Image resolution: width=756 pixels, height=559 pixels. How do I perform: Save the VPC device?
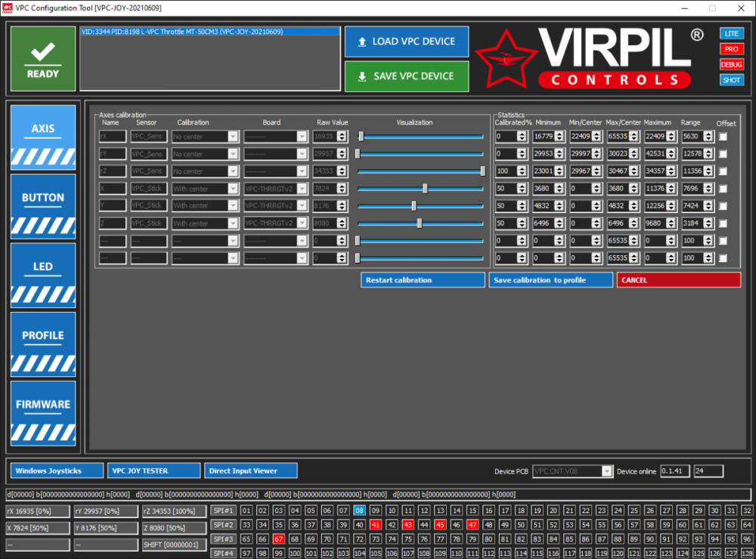click(407, 76)
